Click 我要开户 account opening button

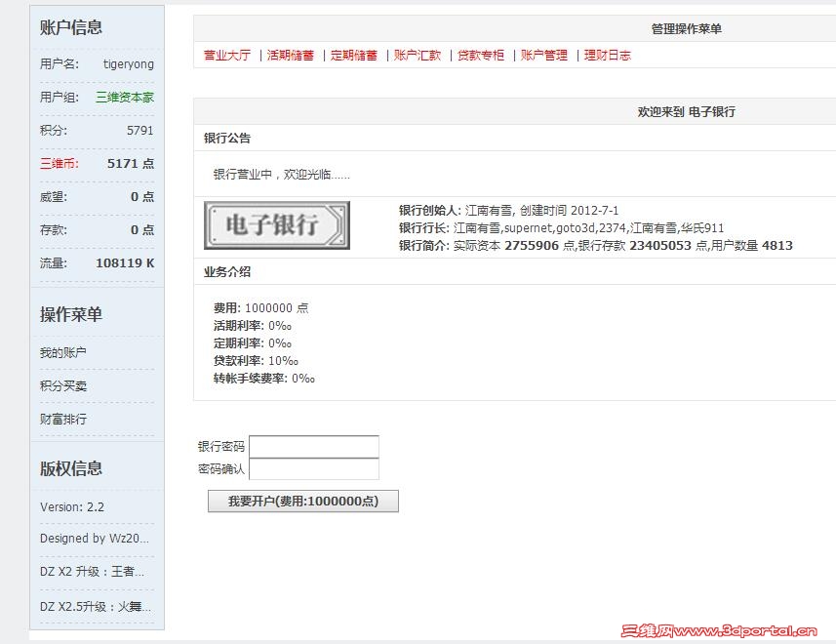pyautogui.click(x=302, y=502)
